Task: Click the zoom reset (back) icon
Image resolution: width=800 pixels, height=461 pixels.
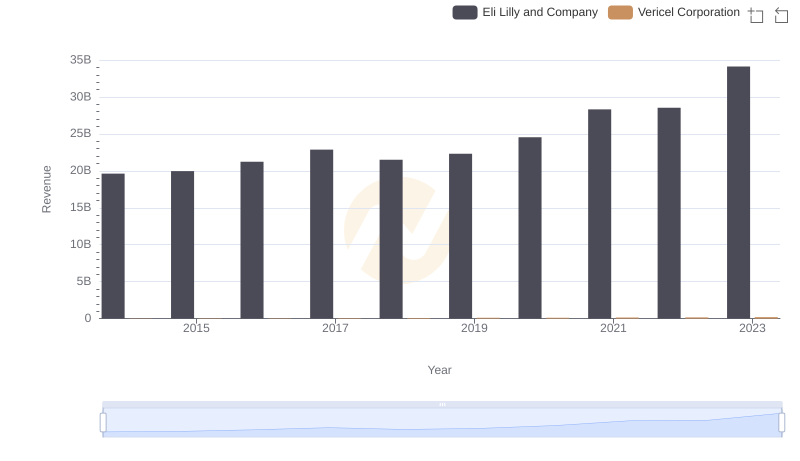Action: [x=781, y=15]
